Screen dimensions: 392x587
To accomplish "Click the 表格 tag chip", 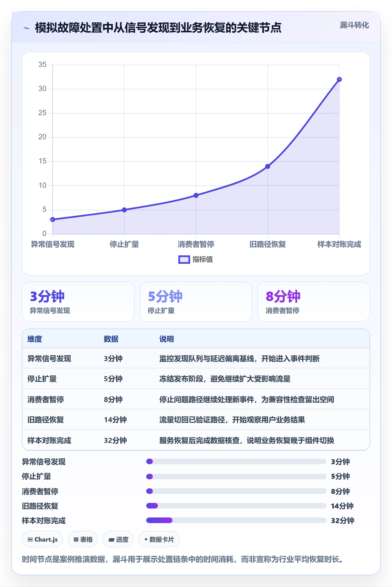I will tap(83, 539).
